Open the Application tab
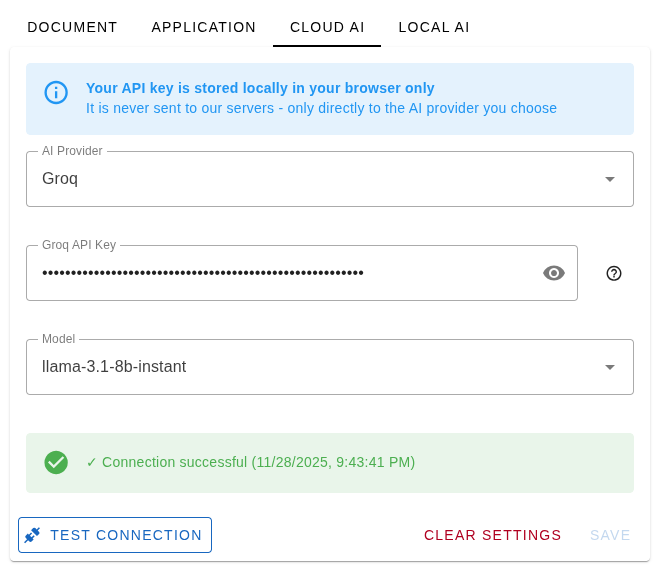The height and width of the screenshot is (570, 660). 204,27
